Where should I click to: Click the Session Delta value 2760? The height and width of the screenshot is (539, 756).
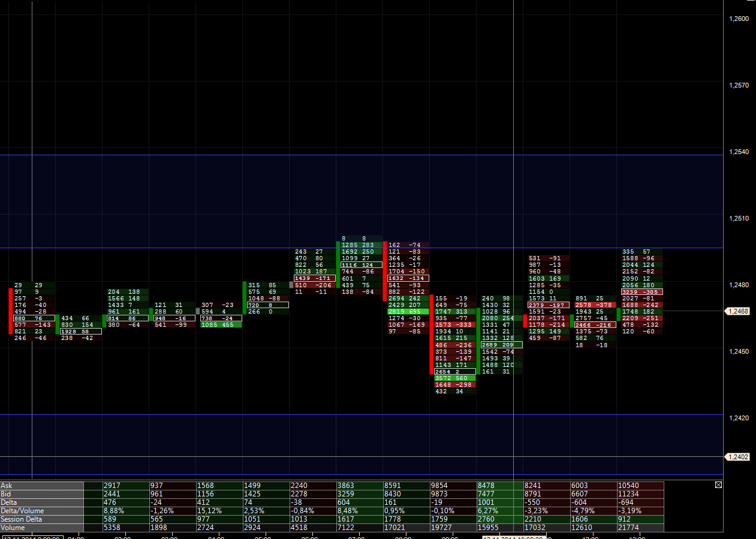pos(500,519)
